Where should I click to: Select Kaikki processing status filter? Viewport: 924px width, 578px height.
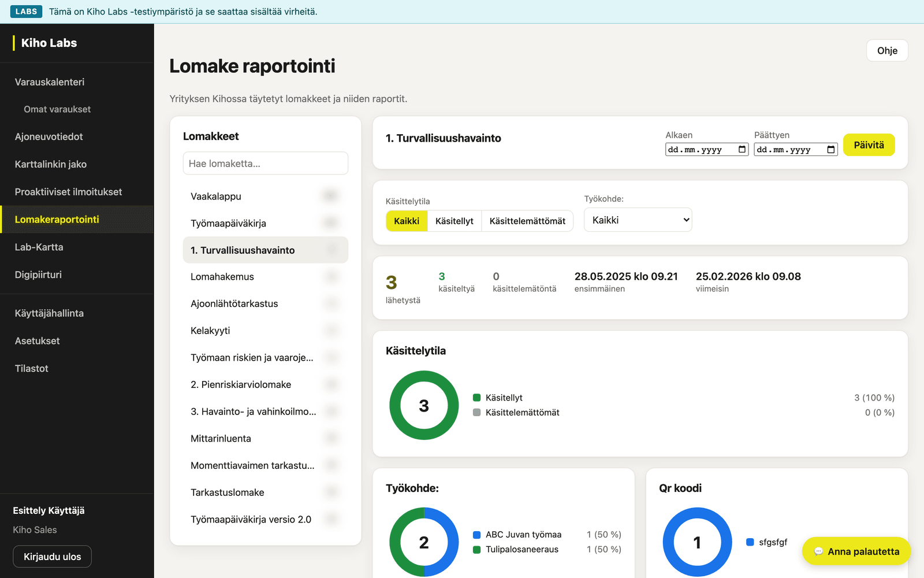[x=407, y=221]
